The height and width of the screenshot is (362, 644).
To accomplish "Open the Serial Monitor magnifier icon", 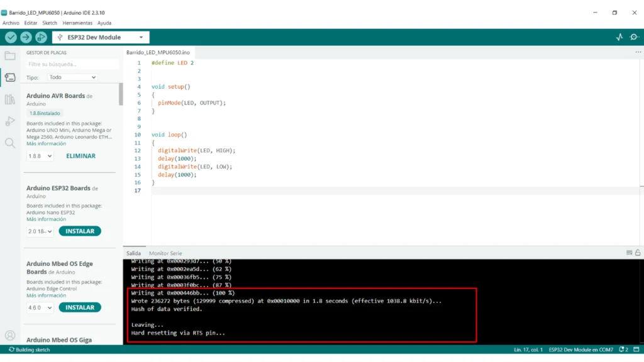I will pyautogui.click(x=634, y=37).
